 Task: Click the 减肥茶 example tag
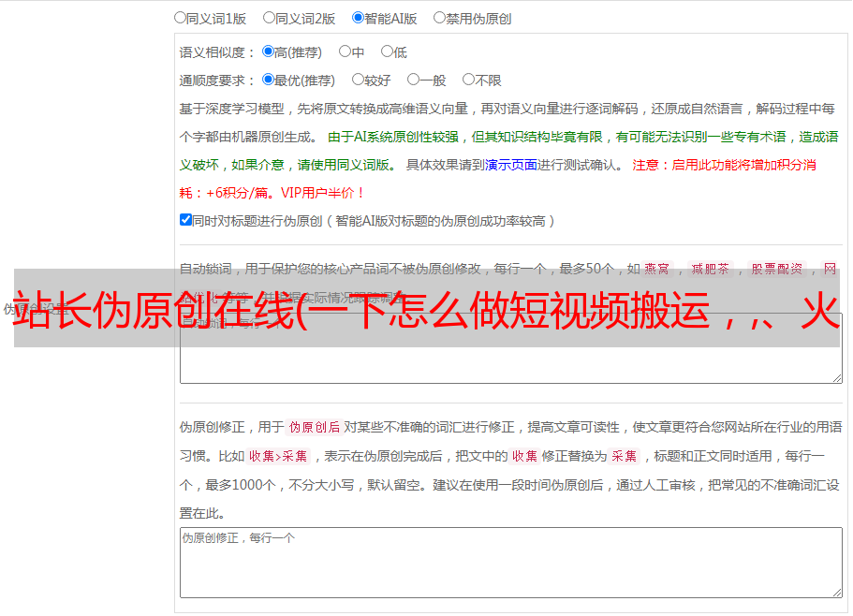[710, 269]
